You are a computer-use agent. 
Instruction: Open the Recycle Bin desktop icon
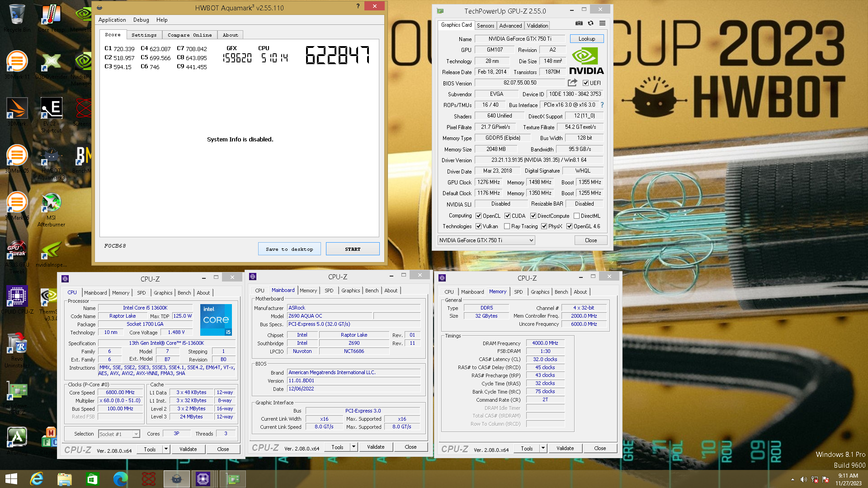pyautogui.click(x=17, y=18)
